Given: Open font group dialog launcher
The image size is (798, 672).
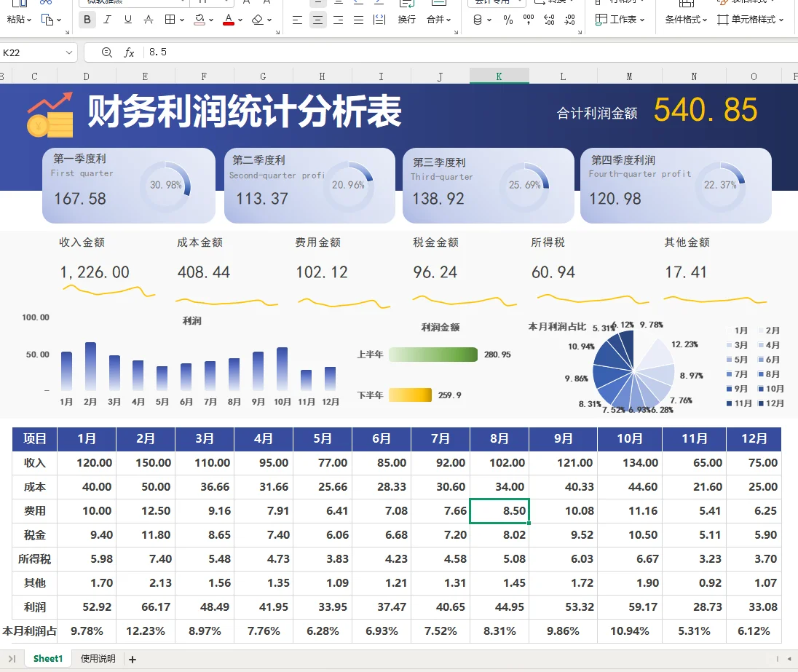Looking at the screenshot, I should (278, 32).
